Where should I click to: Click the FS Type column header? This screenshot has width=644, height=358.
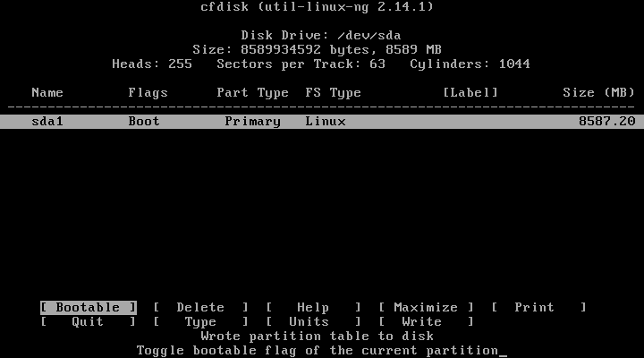pos(333,93)
